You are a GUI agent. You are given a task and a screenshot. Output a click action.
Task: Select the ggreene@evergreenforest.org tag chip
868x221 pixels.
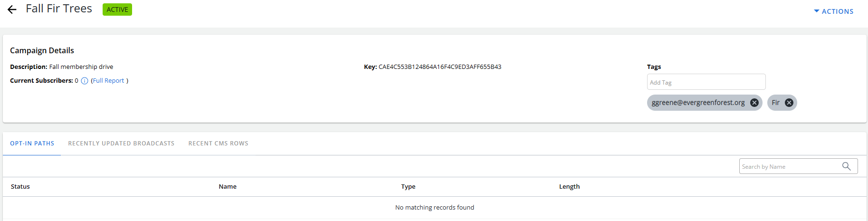tap(698, 103)
